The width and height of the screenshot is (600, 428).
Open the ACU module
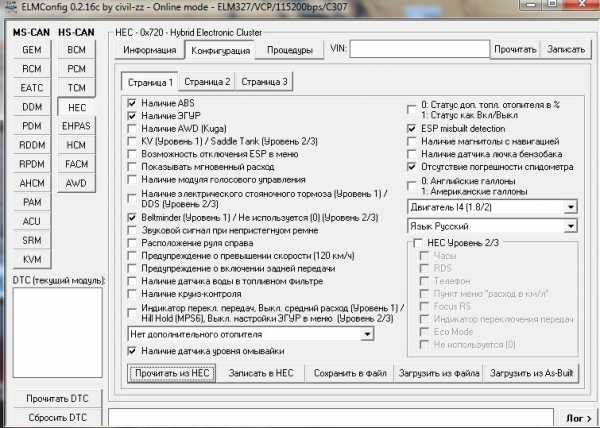(x=32, y=221)
